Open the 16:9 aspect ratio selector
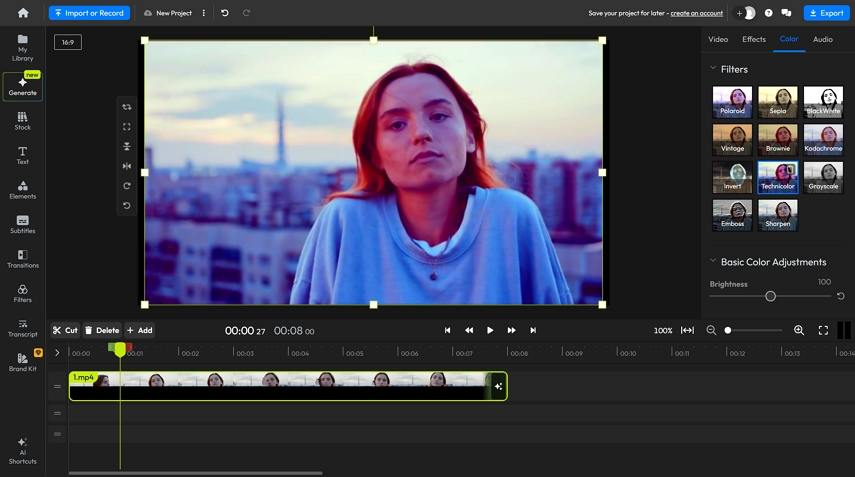The height and width of the screenshot is (477, 855). click(68, 42)
